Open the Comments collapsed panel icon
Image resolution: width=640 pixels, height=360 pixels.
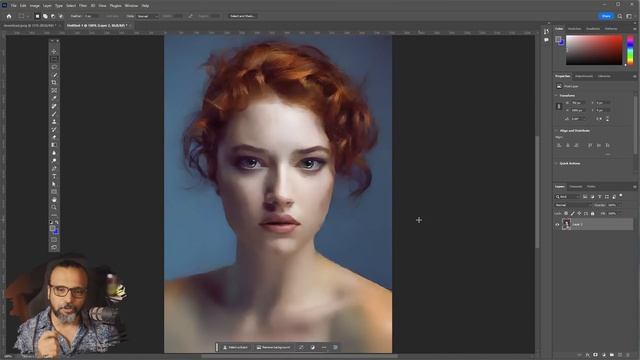click(x=546, y=40)
